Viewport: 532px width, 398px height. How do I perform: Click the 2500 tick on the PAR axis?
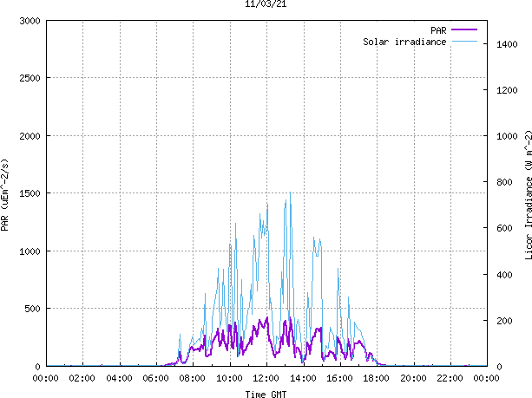(x=30, y=78)
